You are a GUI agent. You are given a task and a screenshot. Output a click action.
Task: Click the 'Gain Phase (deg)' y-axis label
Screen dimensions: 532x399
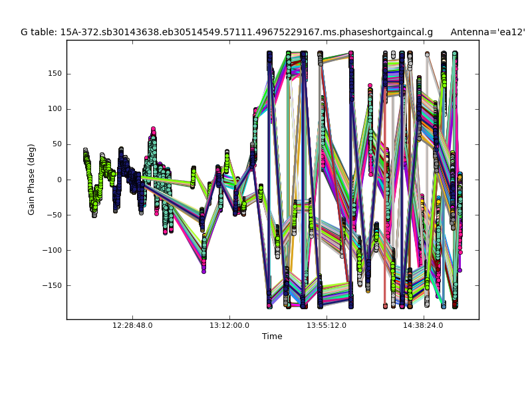pyautogui.click(x=31, y=180)
